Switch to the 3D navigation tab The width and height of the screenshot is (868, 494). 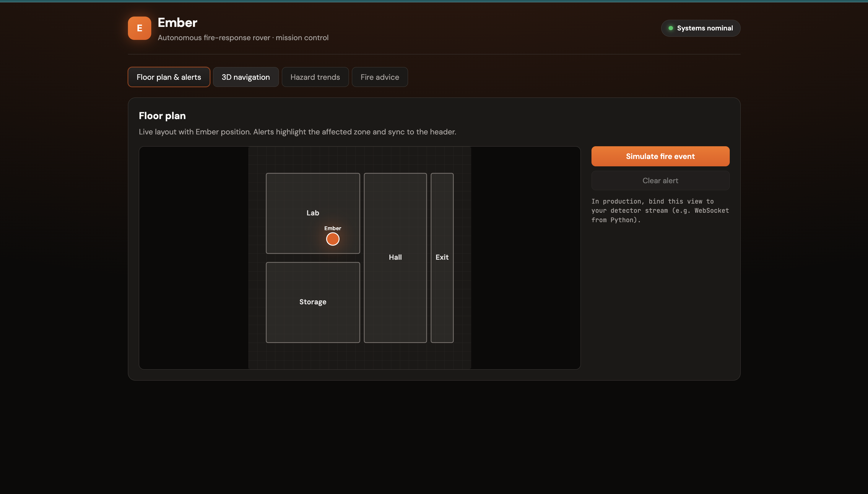(246, 77)
